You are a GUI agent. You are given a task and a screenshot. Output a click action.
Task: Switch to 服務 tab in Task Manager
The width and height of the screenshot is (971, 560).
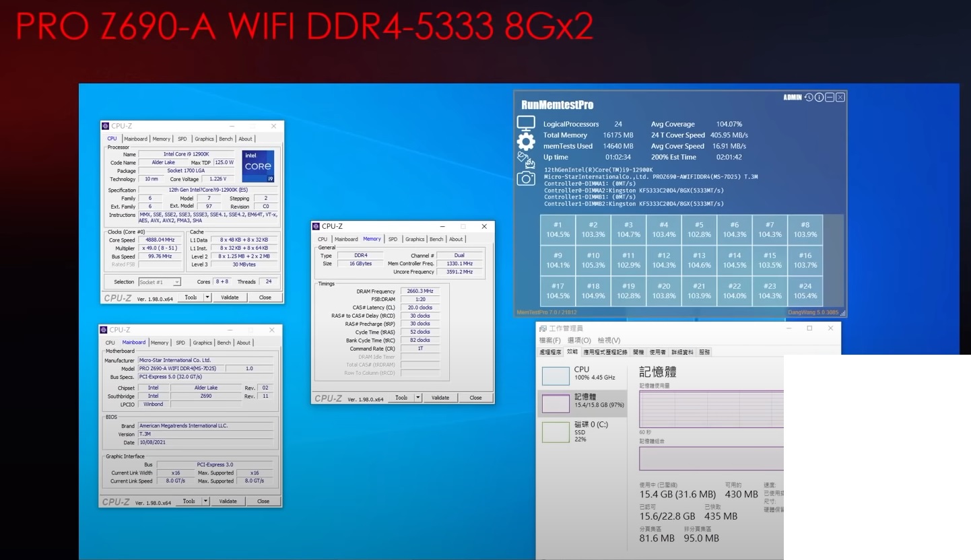[704, 352]
